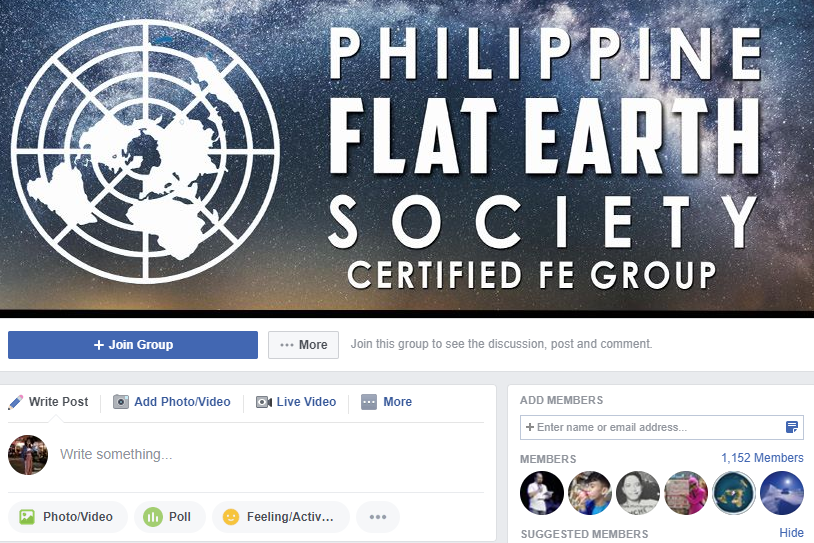Open the 1,152 Members link
This screenshot has height=543, width=814.
(x=762, y=458)
